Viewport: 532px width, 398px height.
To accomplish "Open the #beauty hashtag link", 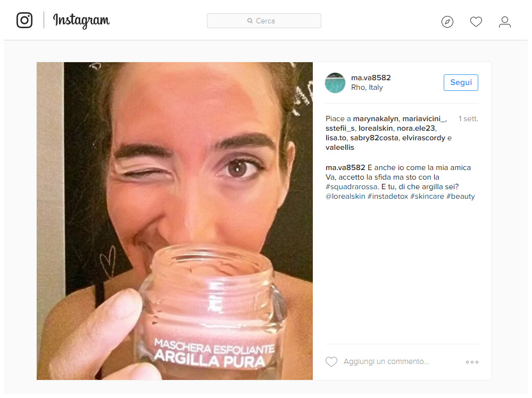I will 460,196.
